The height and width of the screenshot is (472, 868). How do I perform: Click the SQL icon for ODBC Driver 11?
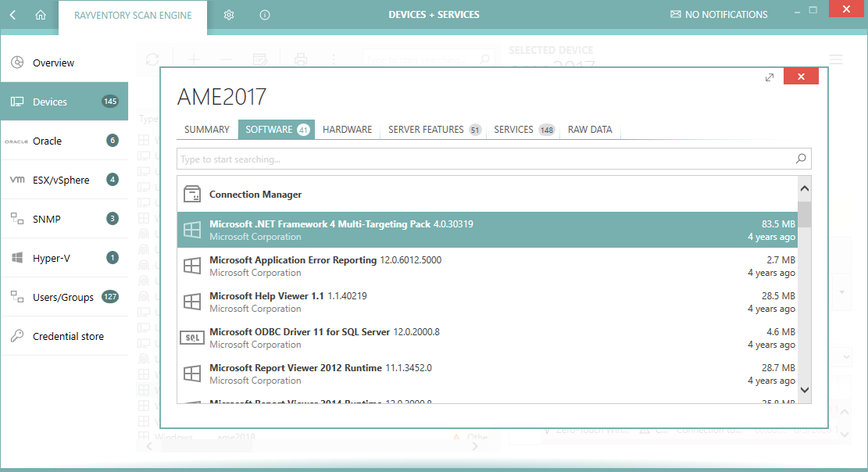click(191, 338)
